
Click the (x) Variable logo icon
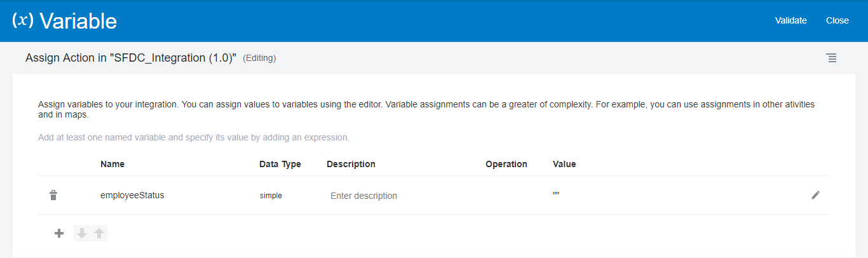point(23,20)
